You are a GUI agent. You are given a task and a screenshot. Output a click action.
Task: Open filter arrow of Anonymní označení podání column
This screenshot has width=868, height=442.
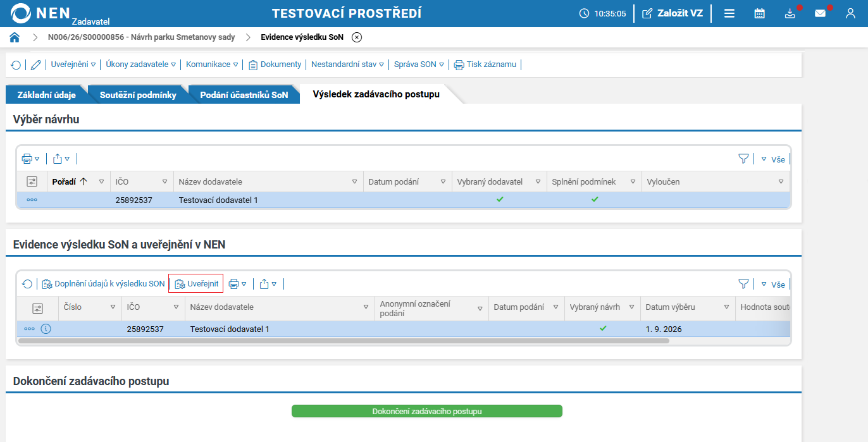tap(480, 307)
